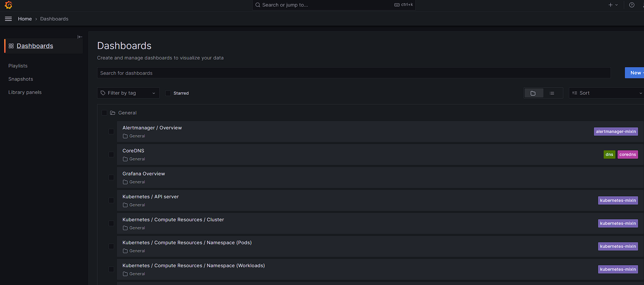The image size is (644, 285).
Task: Click kubernetes-mixin tag on Namespace (Workloads) row
Action: point(618,269)
